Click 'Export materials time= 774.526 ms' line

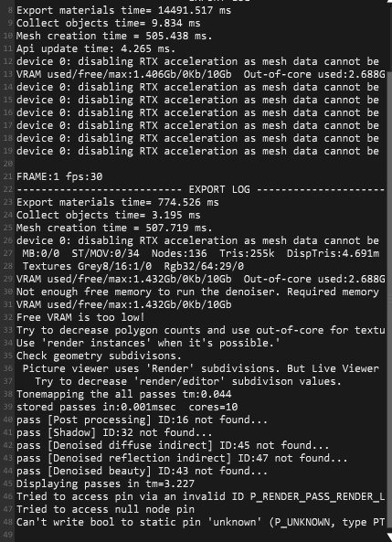118,202
